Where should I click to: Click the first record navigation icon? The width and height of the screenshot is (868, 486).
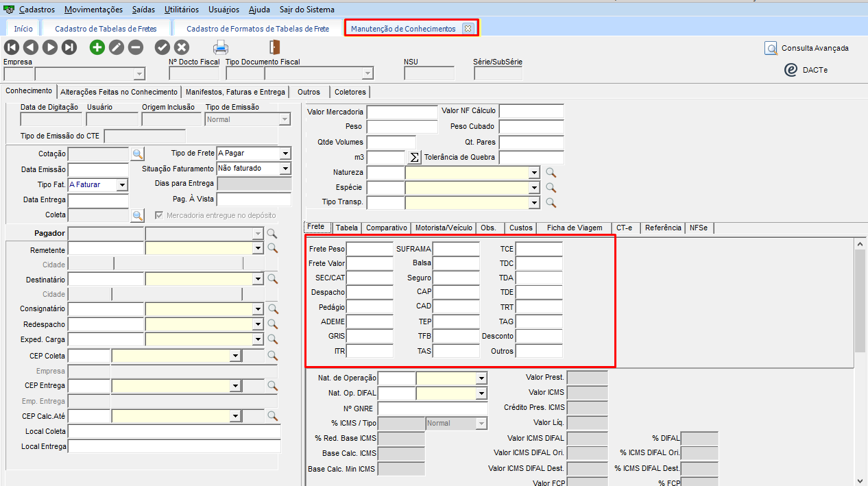click(12, 47)
